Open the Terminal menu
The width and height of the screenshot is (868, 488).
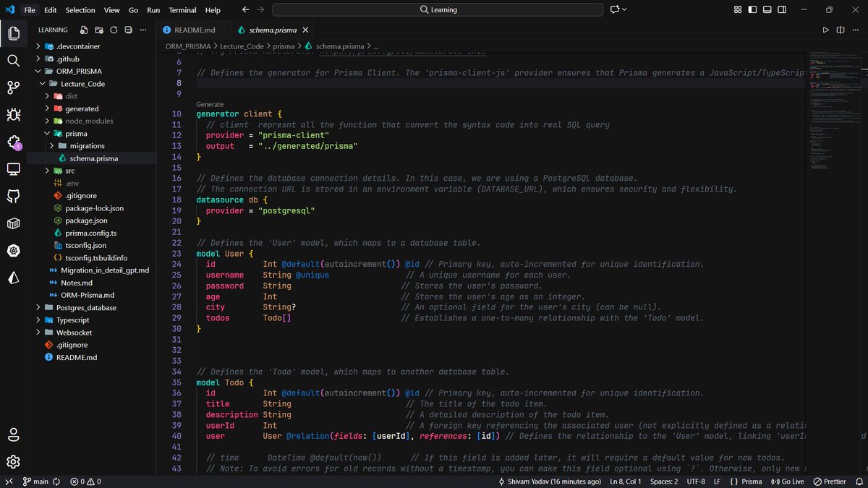[x=182, y=10]
